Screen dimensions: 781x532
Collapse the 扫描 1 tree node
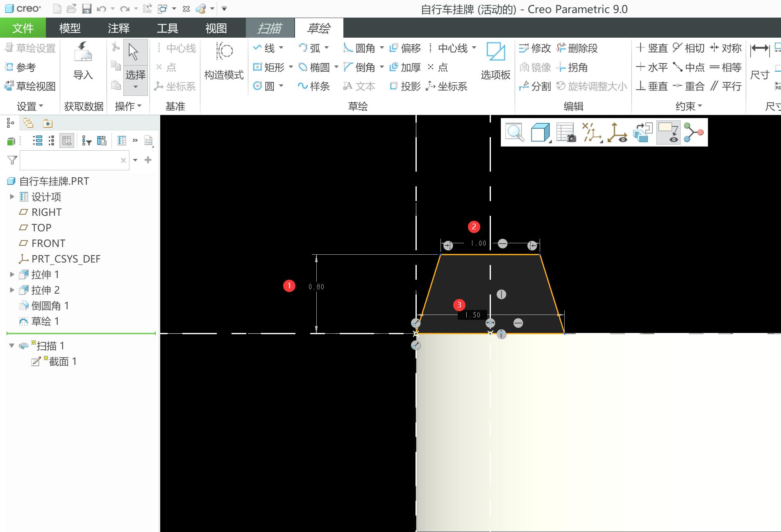click(x=12, y=346)
